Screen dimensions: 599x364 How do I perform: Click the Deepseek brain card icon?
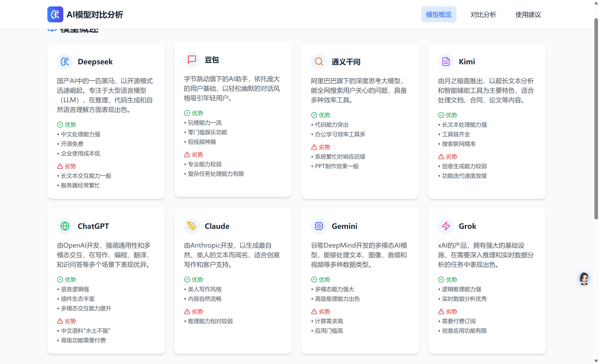pos(65,61)
